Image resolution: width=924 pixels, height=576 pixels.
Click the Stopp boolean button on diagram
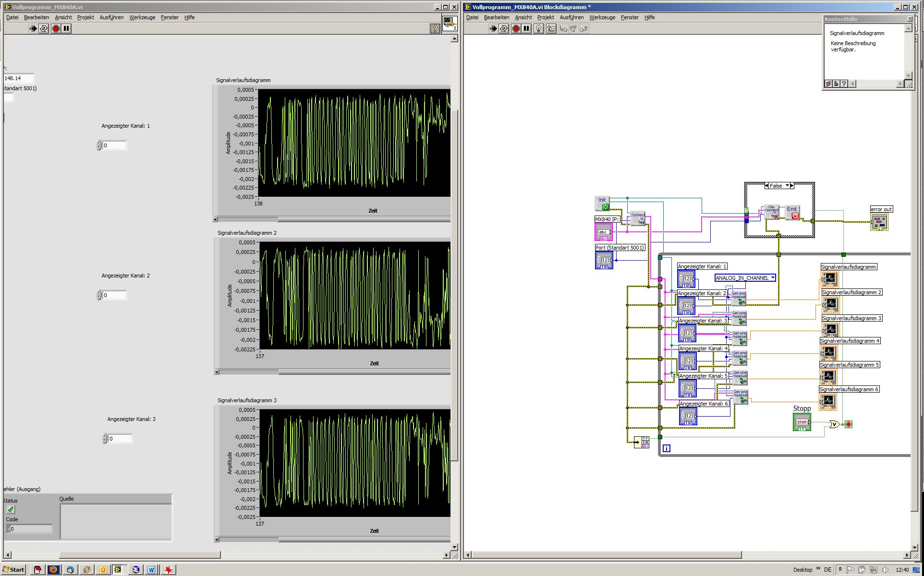(x=802, y=422)
